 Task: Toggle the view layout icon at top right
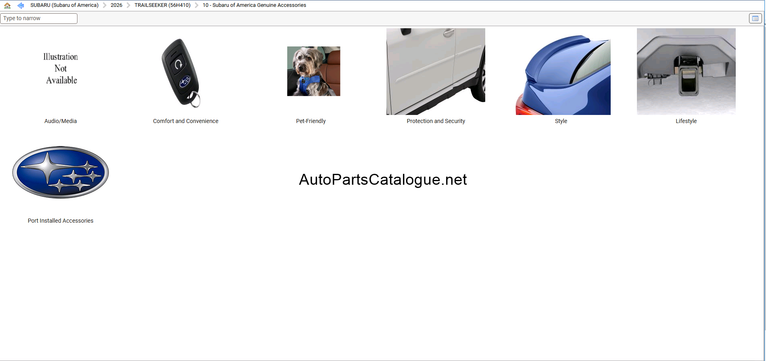pos(755,19)
